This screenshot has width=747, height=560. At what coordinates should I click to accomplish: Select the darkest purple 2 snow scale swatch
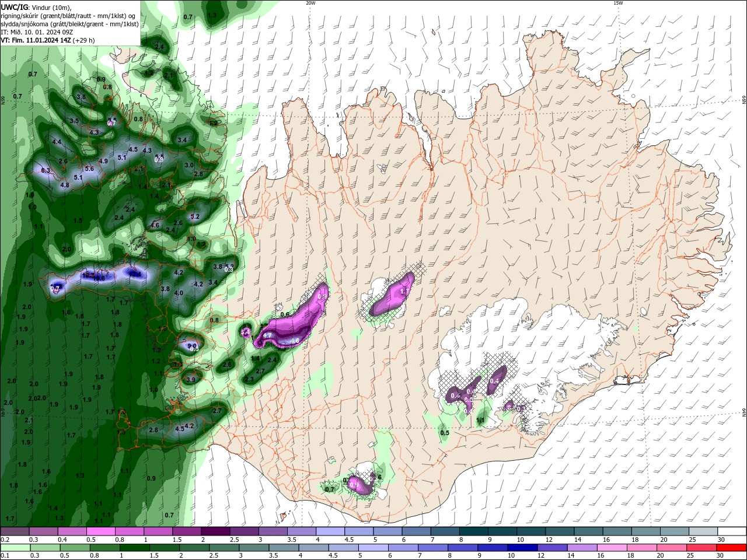(215, 531)
